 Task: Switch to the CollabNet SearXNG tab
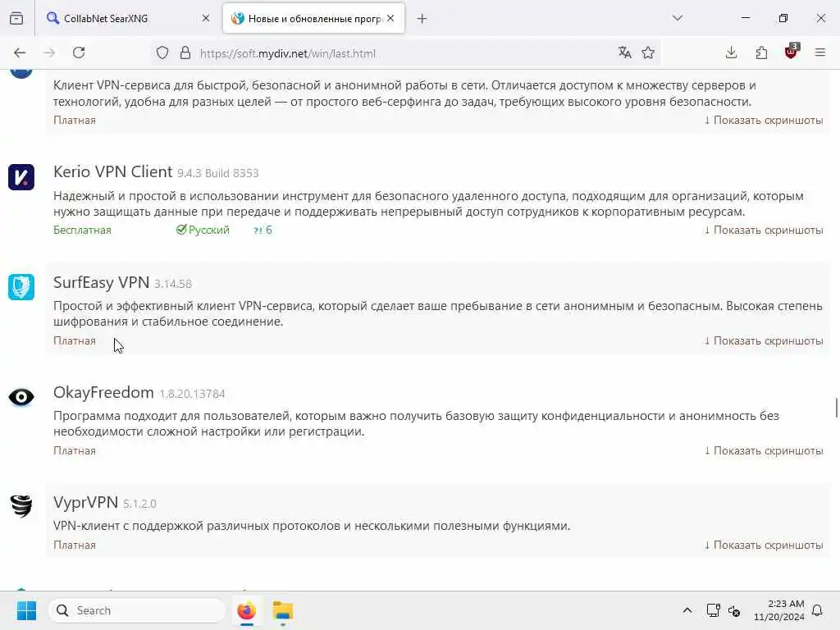click(127, 18)
